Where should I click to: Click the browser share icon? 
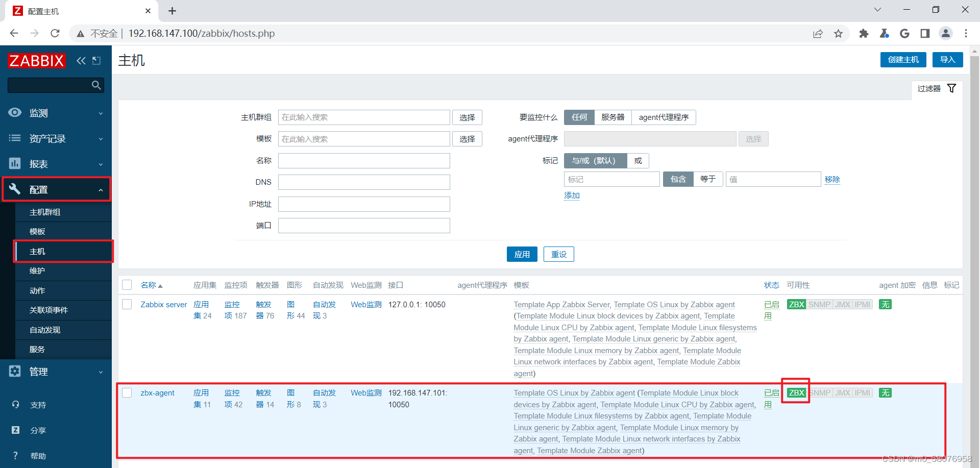[x=818, y=33]
